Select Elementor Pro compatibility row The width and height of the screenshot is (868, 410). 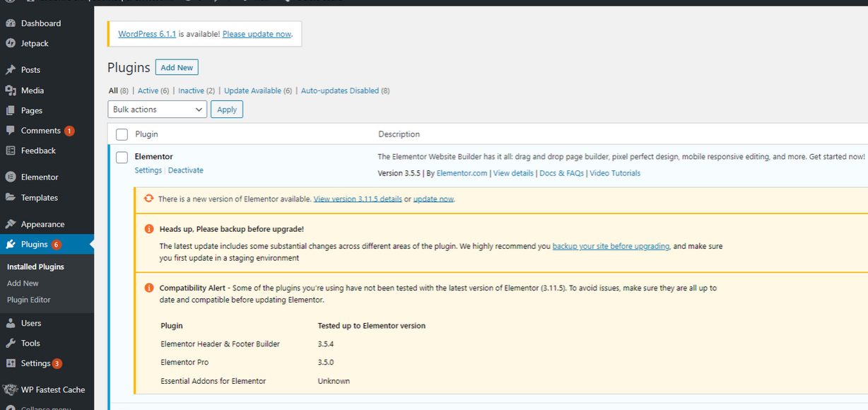pos(184,363)
